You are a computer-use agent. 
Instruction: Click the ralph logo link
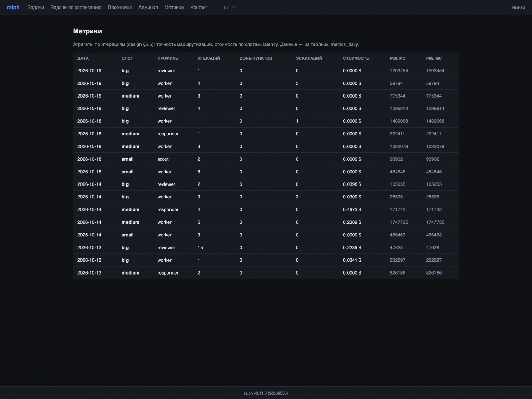(13, 8)
